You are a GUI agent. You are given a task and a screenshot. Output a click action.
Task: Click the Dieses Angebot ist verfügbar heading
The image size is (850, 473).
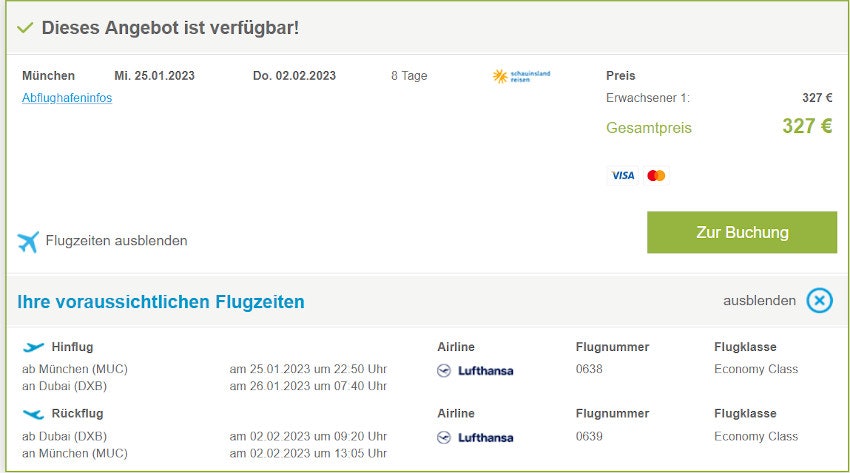(170, 28)
